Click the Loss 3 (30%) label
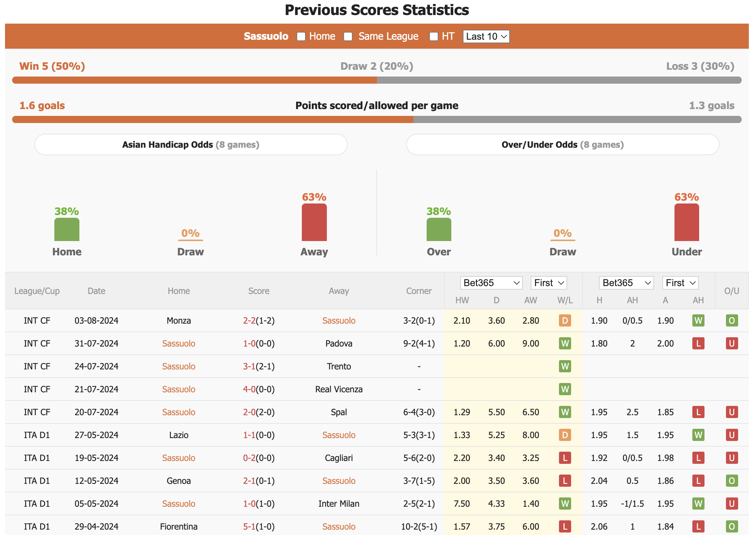The width and height of the screenshot is (756, 535). pos(700,66)
